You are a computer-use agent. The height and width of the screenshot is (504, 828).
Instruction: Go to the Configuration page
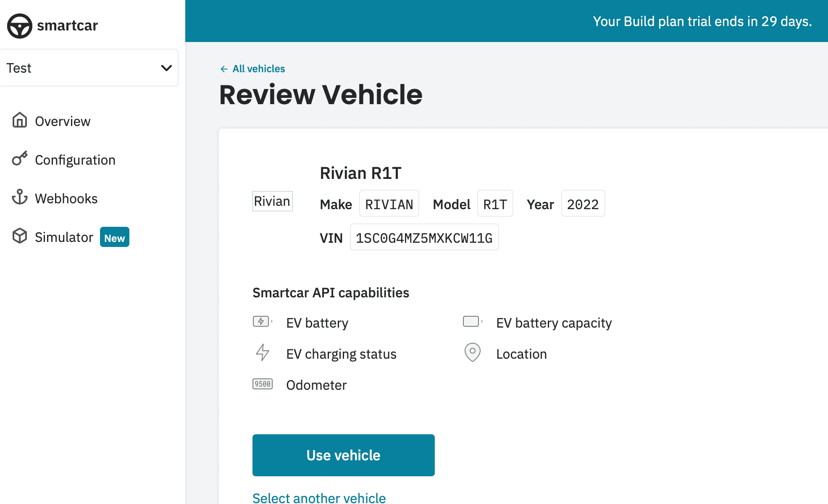point(75,160)
